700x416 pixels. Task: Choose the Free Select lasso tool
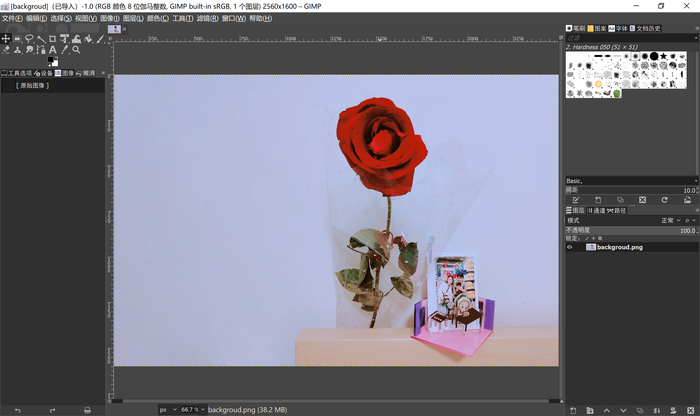29,39
